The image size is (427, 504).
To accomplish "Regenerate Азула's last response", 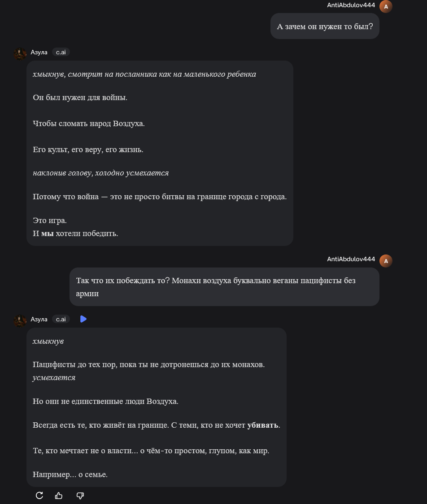I will tap(39, 495).
